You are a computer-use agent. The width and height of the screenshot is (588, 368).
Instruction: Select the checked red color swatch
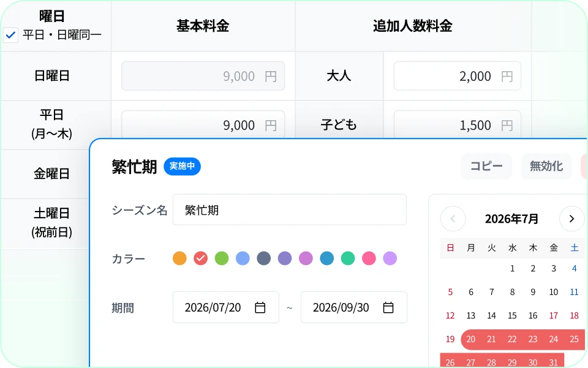(x=201, y=258)
